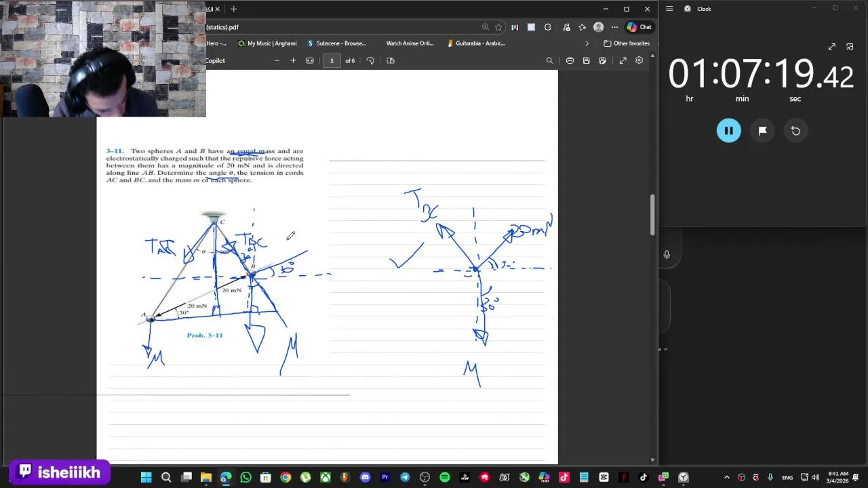Open Watch Anime Online bookmark
The height and width of the screenshot is (488, 868).
coord(410,43)
